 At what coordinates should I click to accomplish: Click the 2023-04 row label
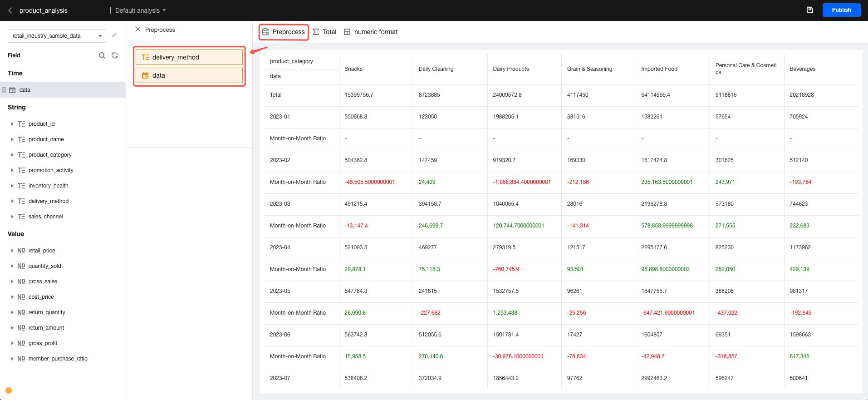280,247
